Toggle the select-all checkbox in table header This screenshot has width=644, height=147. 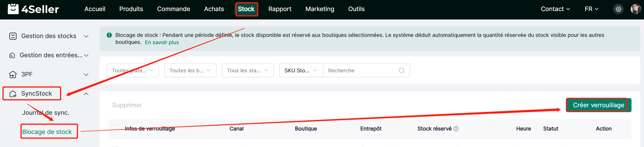(x=115, y=129)
